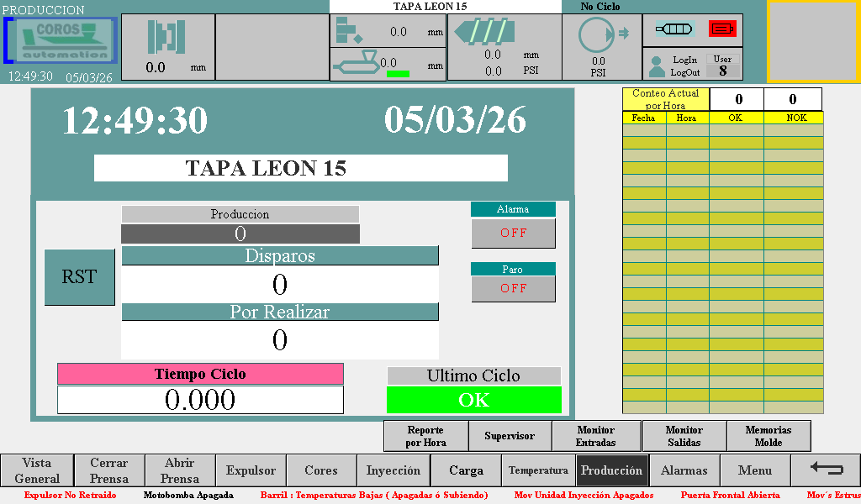This screenshot has height=504, width=861.
Task: Open Reporte por Hora
Action: tap(425, 436)
